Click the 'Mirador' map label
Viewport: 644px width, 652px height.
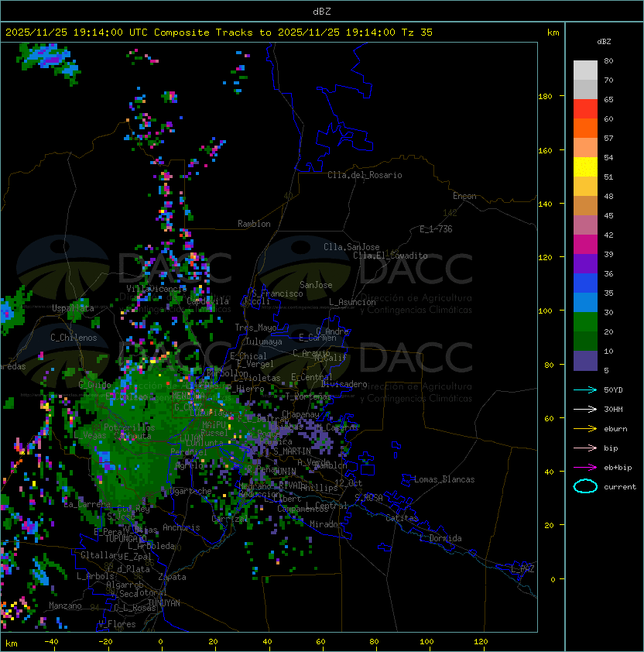tap(326, 524)
